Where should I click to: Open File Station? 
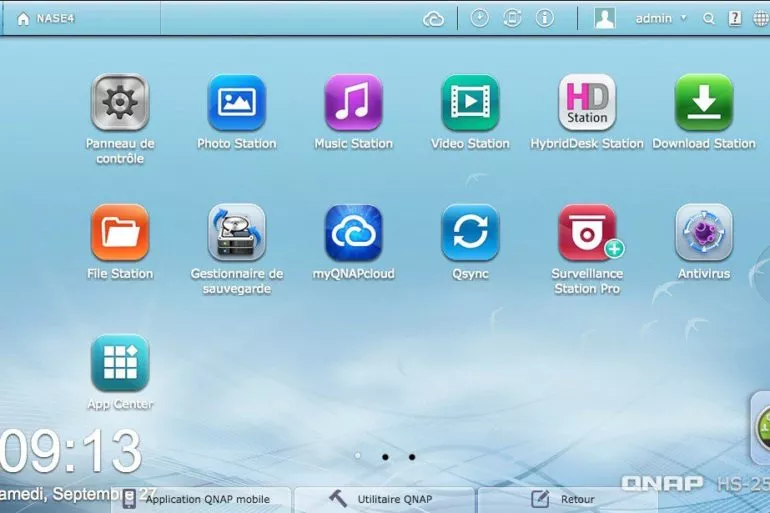coord(120,233)
